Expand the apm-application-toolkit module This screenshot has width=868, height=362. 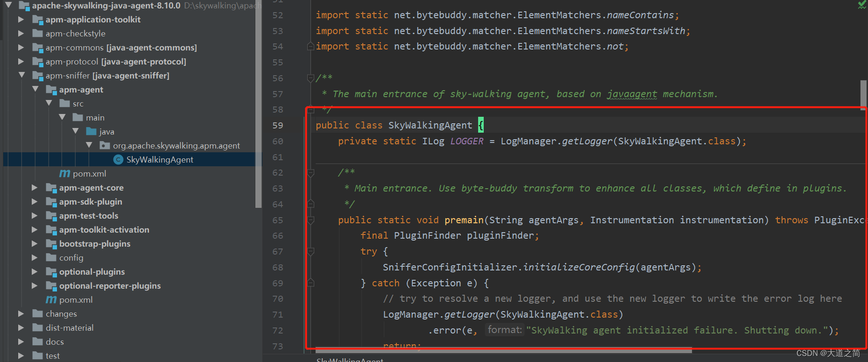pyautogui.click(x=21, y=20)
